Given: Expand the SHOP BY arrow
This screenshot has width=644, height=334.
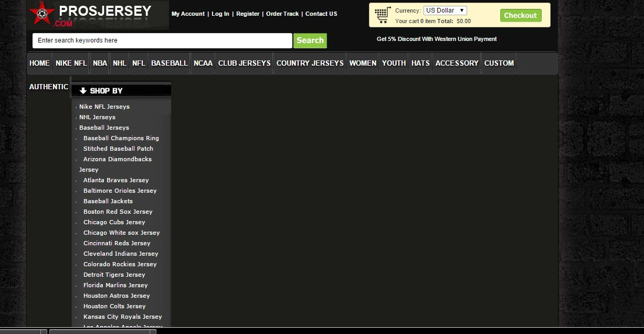Looking at the screenshot, I should pyautogui.click(x=83, y=90).
